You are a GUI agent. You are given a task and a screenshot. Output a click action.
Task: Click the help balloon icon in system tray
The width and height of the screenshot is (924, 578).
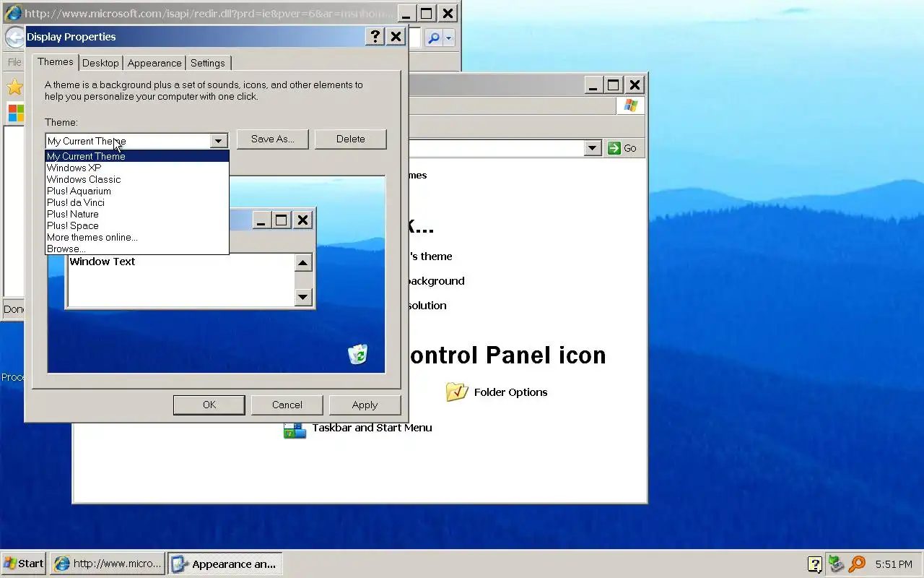tap(815, 564)
